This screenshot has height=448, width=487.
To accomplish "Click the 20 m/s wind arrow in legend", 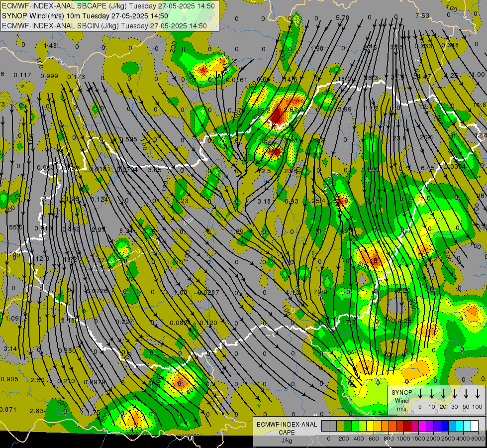I will (443, 394).
